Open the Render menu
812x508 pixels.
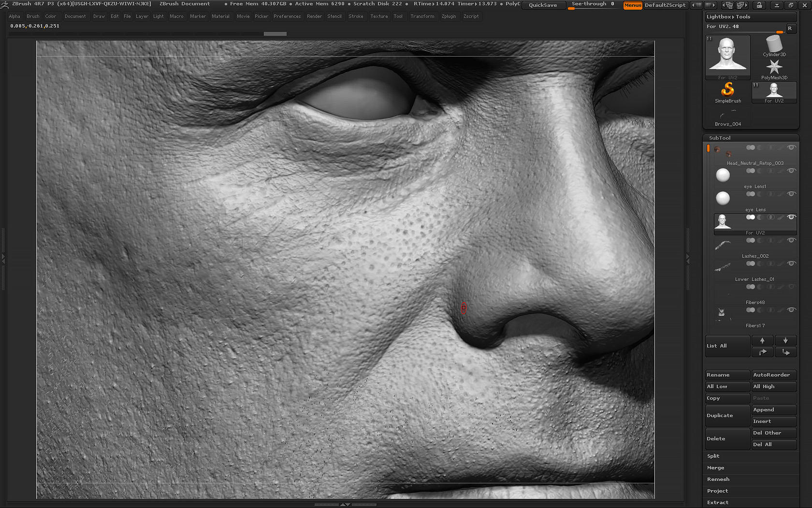(x=314, y=16)
